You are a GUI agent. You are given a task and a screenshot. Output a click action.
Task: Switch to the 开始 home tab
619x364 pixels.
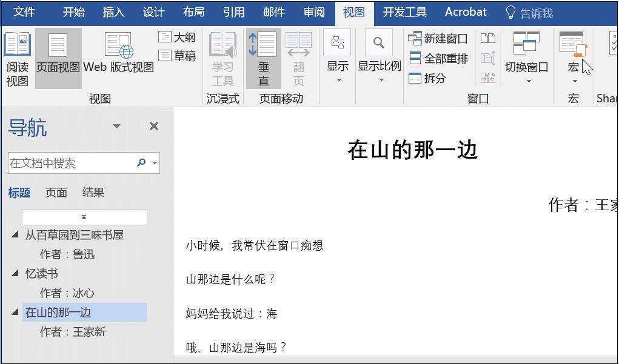click(x=73, y=12)
